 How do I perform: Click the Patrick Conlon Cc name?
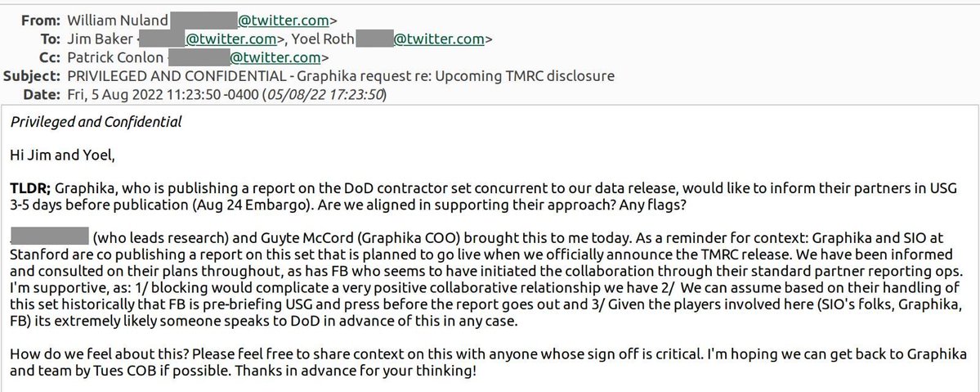[109, 56]
